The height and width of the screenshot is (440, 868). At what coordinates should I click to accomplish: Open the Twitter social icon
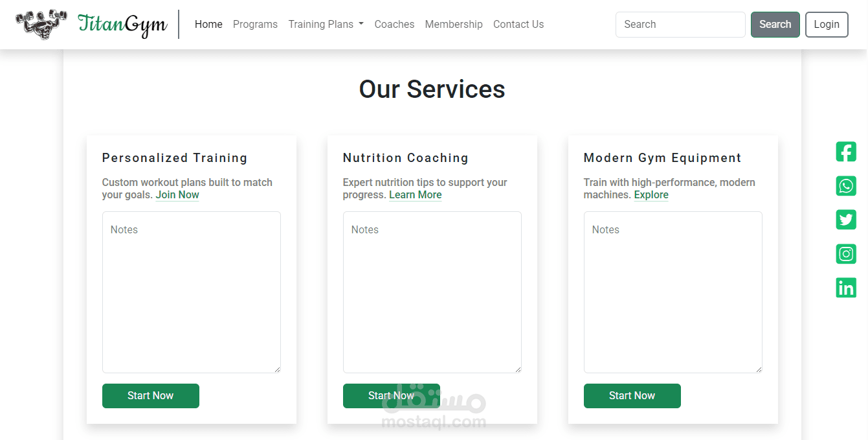tap(846, 220)
